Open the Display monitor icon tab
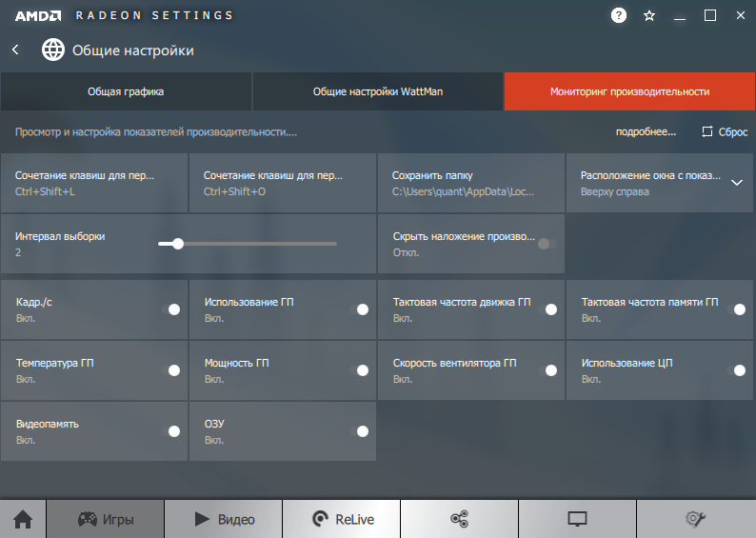 [x=577, y=519]
